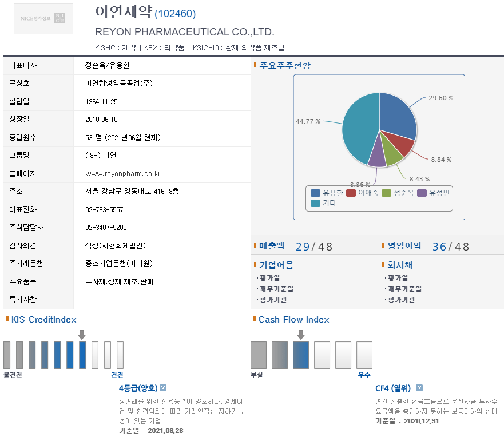Screen dimensions: 504x437
Task: Click the CF4 (열위) grade label
Action: (x=393, y=388)
